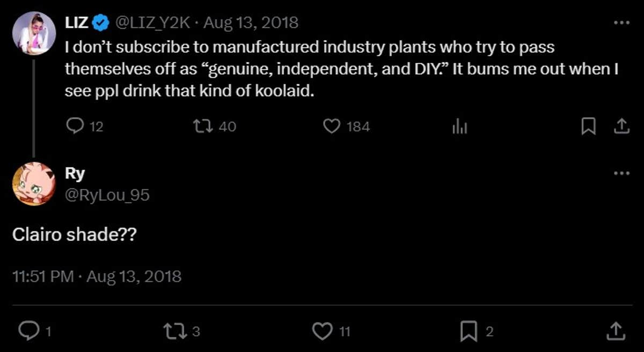The width and height of the screenshot is (644, 352).
Task: Open more options for Ry's reply
Action: pos(621,173)
